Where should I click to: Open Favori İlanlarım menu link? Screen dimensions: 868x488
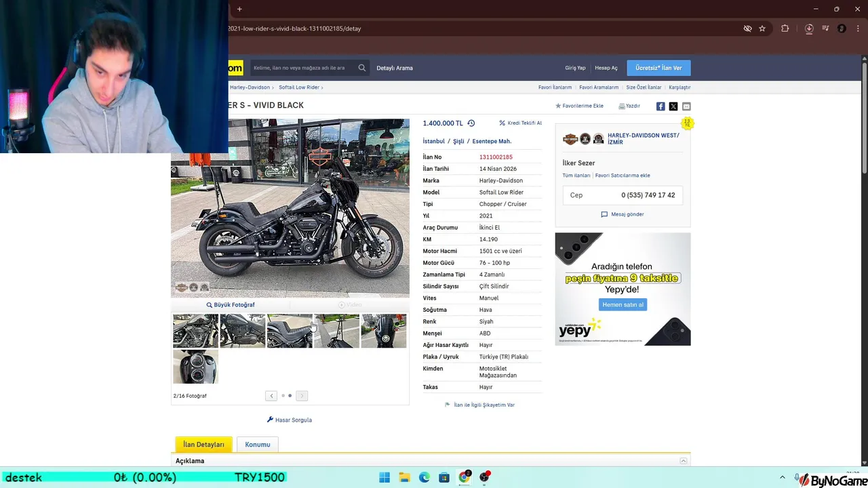click(555, 87)
